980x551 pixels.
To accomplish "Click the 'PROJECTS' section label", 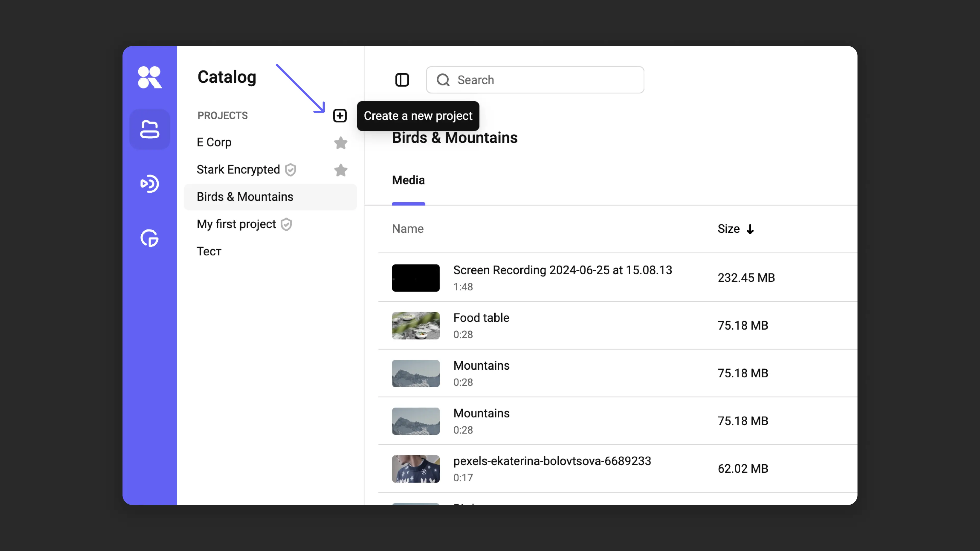I will (x=223, y=116).
